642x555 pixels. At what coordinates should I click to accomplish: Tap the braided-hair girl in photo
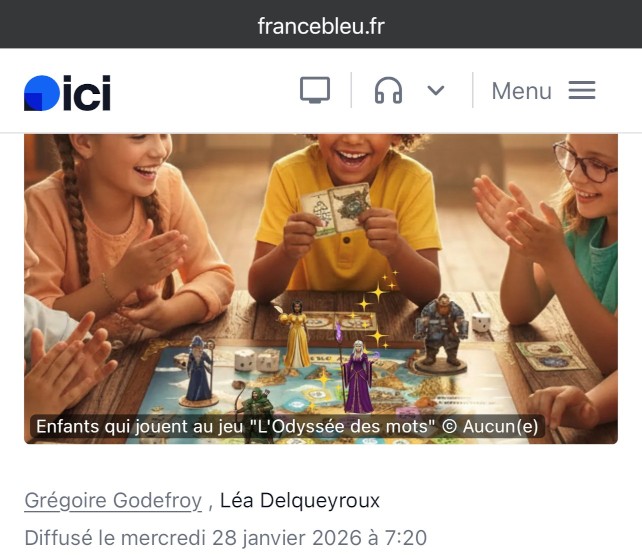(123, 229)
